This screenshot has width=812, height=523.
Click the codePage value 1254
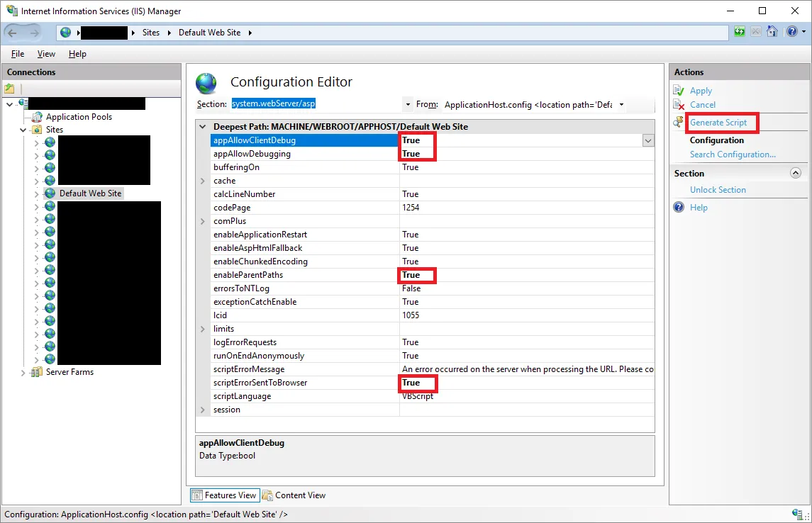click(411, 208)
